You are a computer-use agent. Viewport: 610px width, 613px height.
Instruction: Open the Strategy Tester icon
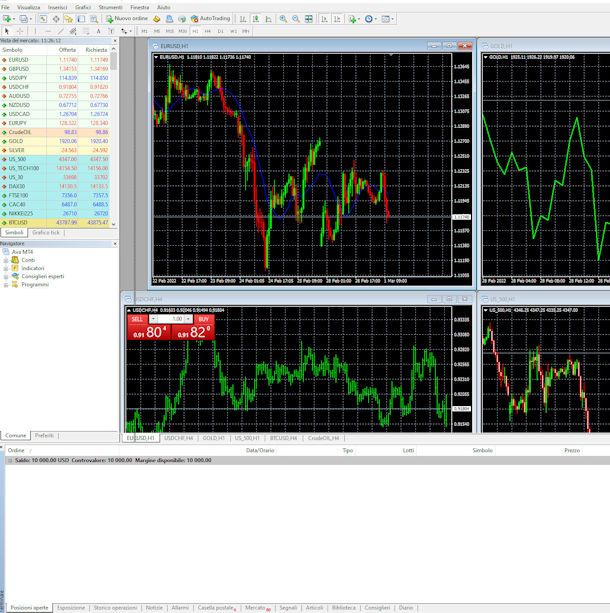click(x=94, y=19)
